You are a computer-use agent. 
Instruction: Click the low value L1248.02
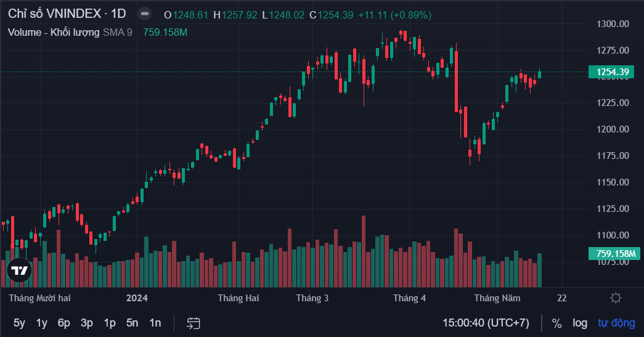(x=283, y=15)
